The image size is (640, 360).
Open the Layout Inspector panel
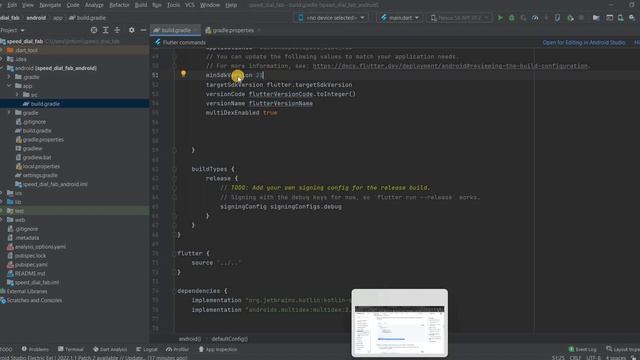click(x=623, y=349)
